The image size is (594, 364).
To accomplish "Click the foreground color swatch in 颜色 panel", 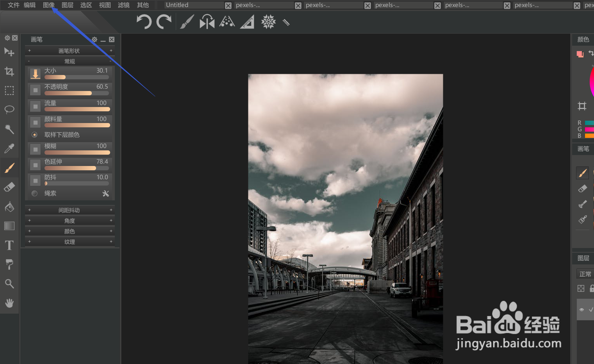I will point(579,54).
